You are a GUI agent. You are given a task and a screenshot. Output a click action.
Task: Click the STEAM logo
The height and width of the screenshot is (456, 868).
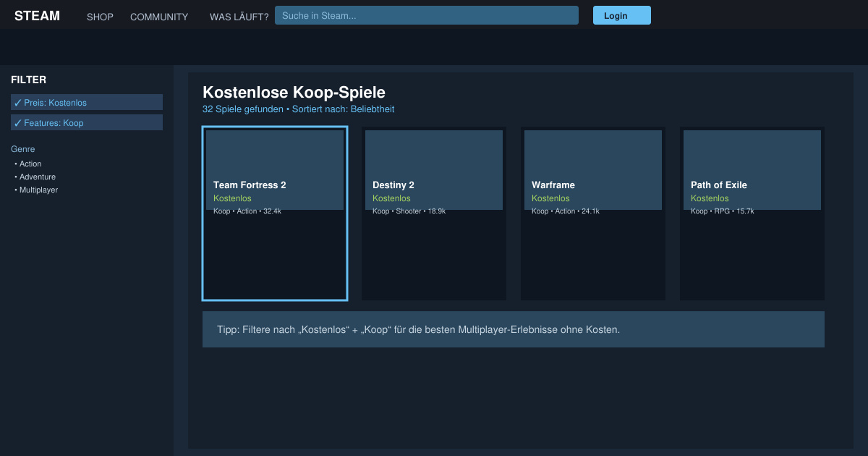coord(37,16)
